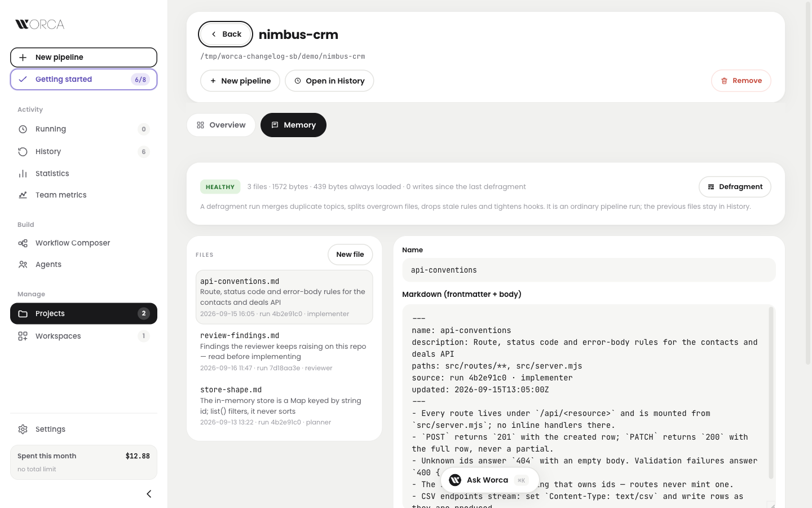Click the Worca logo in sidebar
The image size is (812, 508).
40,24
